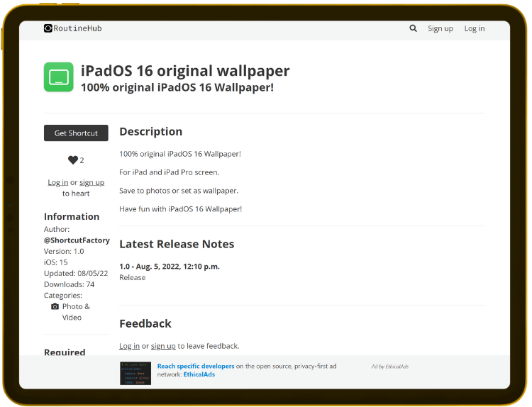
Task: Click the Downloads: 74 text
Action: [x=70, y=284]
